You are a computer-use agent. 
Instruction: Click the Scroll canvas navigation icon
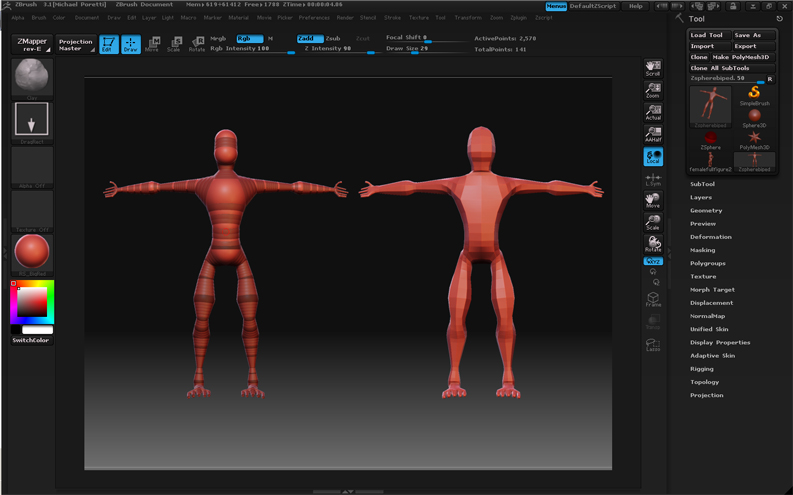tap(653, 68)
